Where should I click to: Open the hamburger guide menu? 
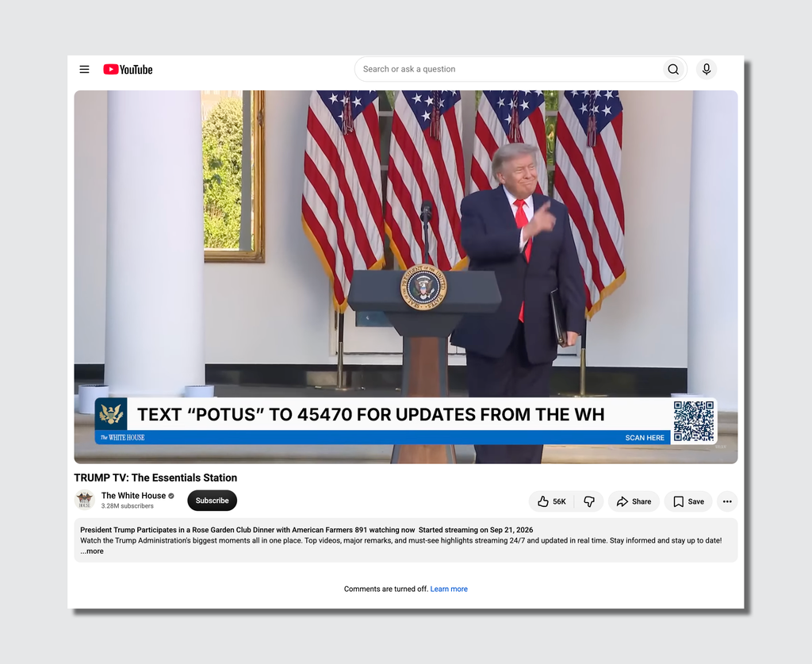point(84,69)
